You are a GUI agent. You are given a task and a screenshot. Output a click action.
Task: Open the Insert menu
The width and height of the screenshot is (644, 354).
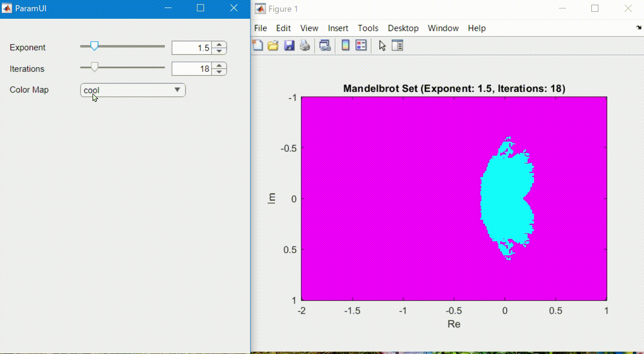coord(338,28)
